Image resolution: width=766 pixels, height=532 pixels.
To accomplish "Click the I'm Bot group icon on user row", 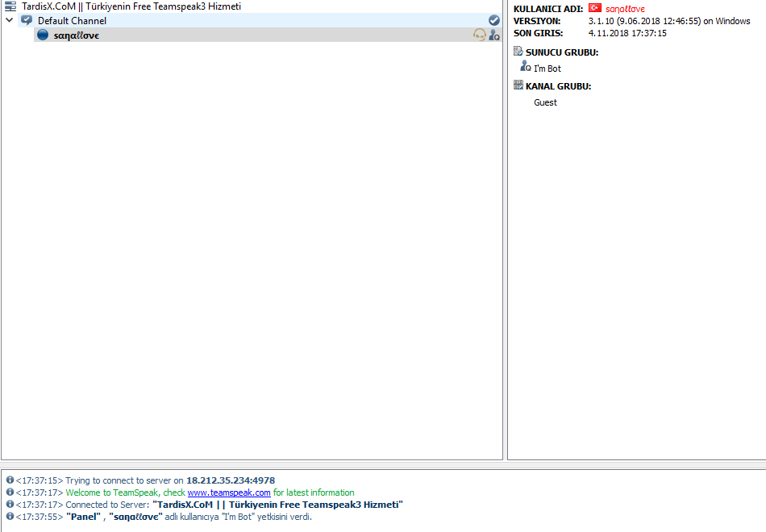I will 494,35.
